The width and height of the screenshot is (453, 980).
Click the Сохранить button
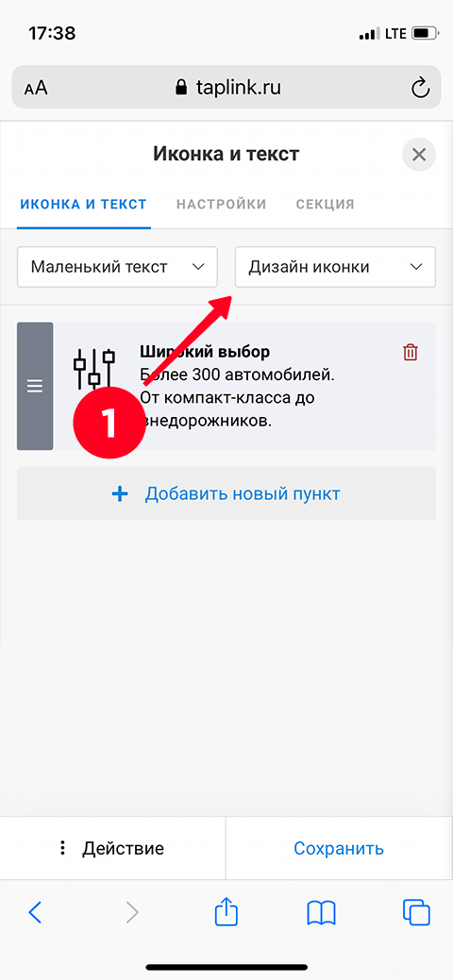point(339,848)
